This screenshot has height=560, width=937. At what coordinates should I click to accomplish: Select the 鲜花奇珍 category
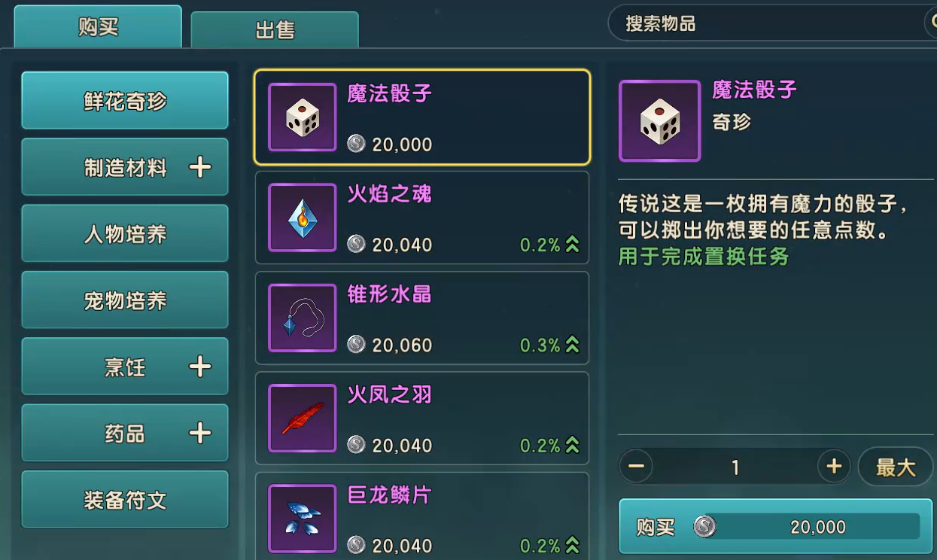click(x=125, y=101)
